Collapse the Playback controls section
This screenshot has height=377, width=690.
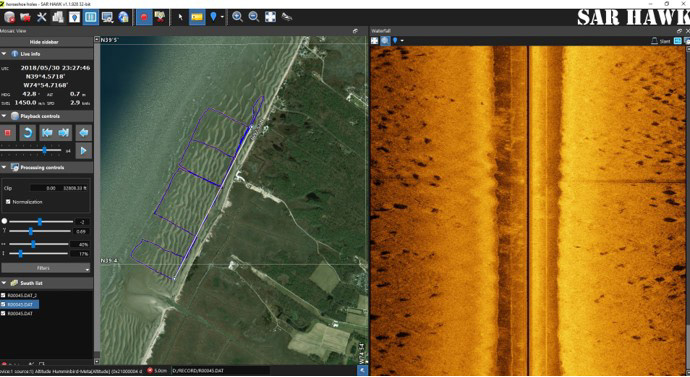4,116
